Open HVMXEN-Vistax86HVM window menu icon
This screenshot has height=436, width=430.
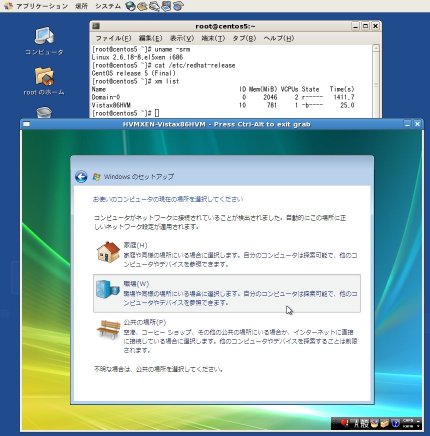[x=27, y=124]
